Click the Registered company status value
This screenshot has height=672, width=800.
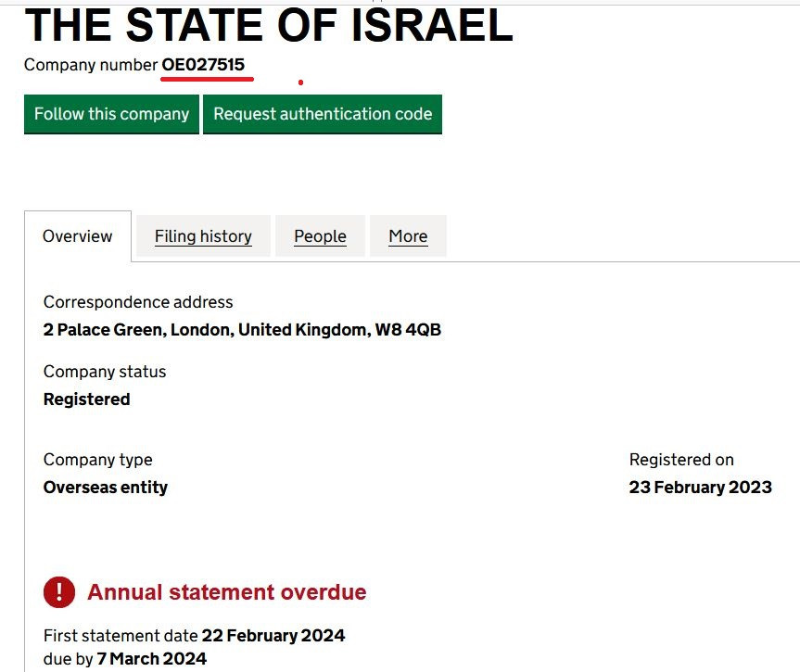tap(86, 399)
